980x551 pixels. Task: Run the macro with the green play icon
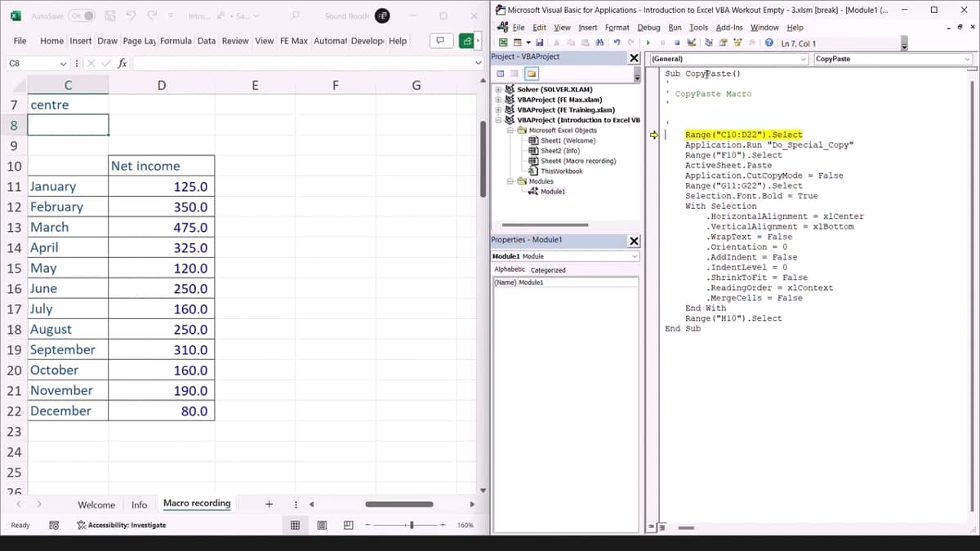point(648,43)
